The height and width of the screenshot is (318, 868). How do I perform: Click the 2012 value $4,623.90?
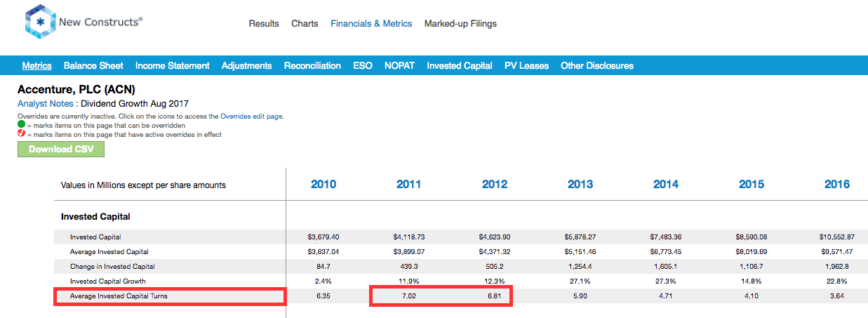coord(494,237)
